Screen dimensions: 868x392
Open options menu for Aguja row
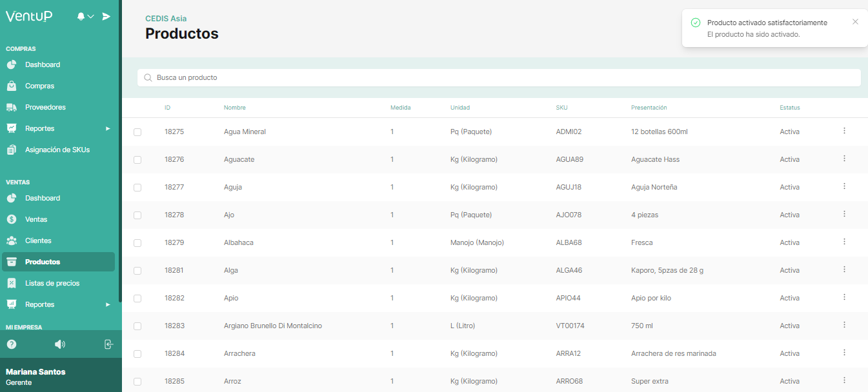tap(844, 186)
